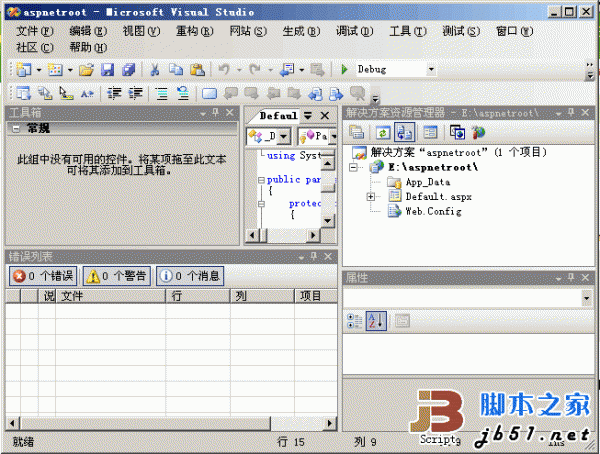Click Refresh icon in Solution Explorer
Screen dimensions: 600x454
pyautogui.click(x=383, y=132)
